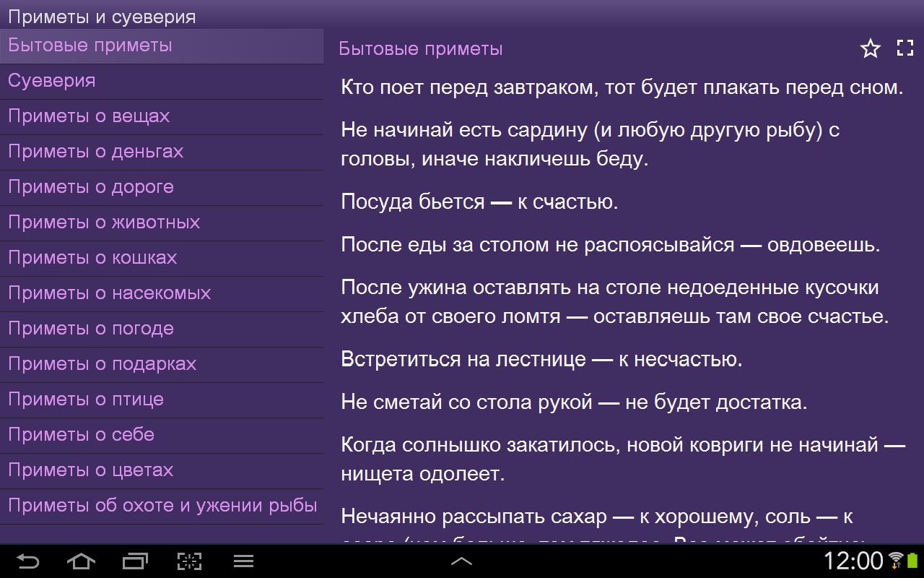Add to favorites with star icon
924x578 pixels.
coord(871,48)
